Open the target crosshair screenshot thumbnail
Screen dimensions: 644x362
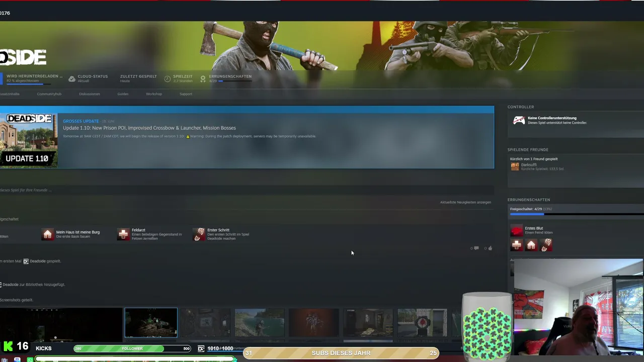(x=422, y=322)
